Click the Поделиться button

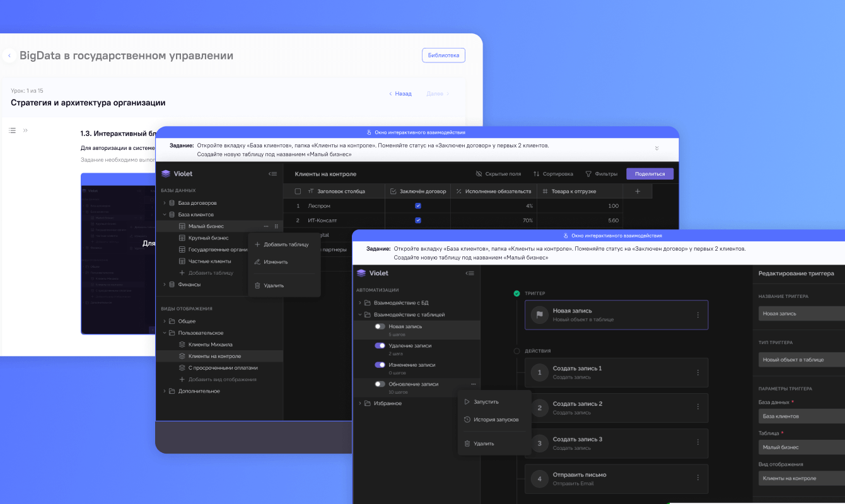point(650,174)
